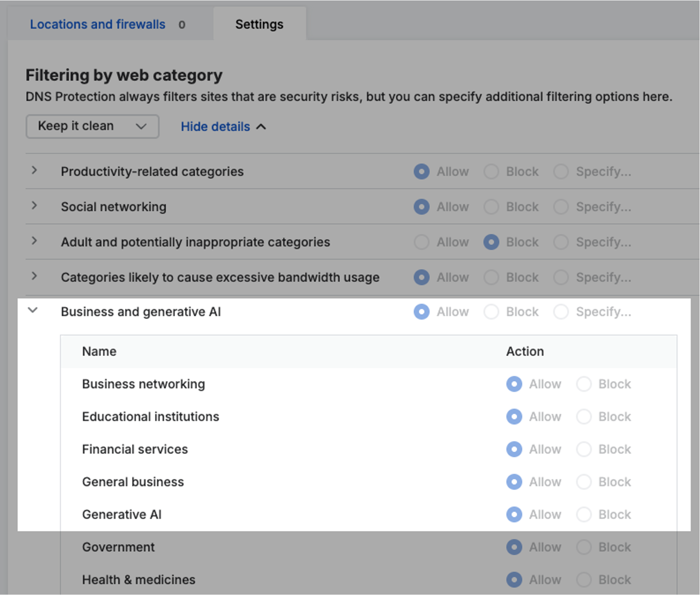Select Block for Social networking
The image size is (700, 596).
click(491, 207)
